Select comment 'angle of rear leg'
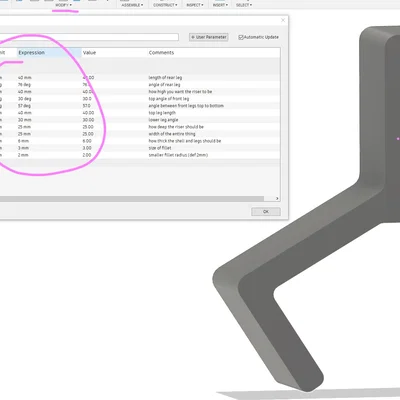The height and width of the screenshot is (400, 400). 164,85
